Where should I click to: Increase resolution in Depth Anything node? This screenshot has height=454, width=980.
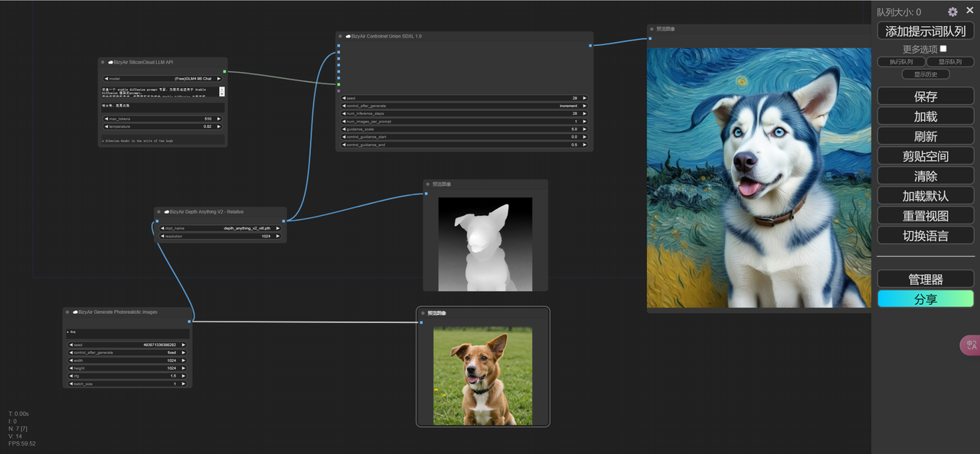[x=279, y=236]
